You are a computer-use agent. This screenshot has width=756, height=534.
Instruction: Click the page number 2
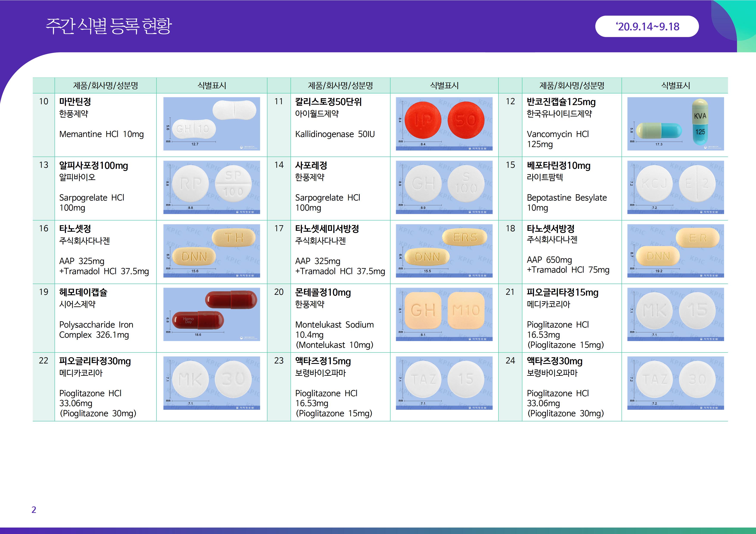pyautogui.click(x=34, y=510)
